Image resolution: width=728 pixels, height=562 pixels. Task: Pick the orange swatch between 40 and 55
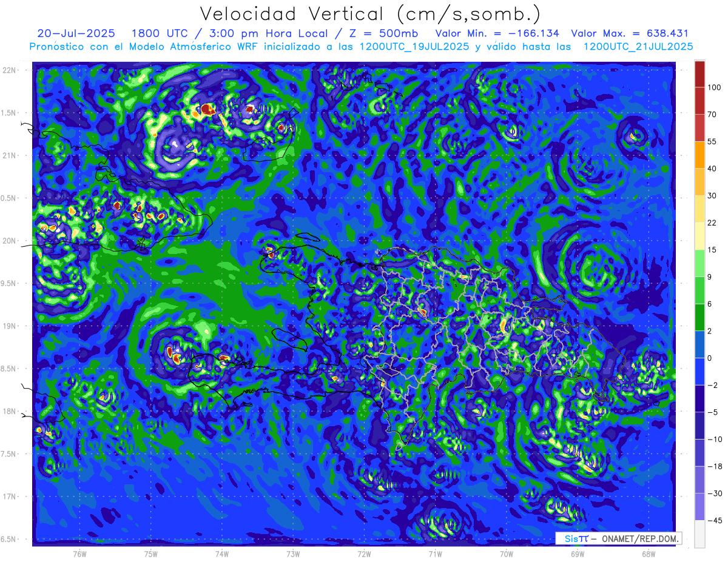[x=699, y=155]
